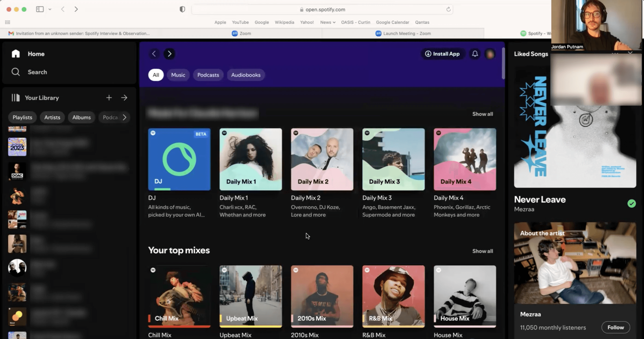Open the Daily Mix 3 cover
The image size is (644, 339).
coord(393,159)
